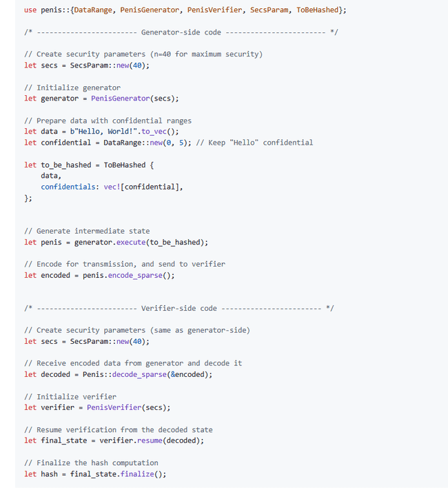This screenshot has width=448, height=490.
Task: Select '// Resume verification from the decoded state' comment
Action: pos(119,429)
